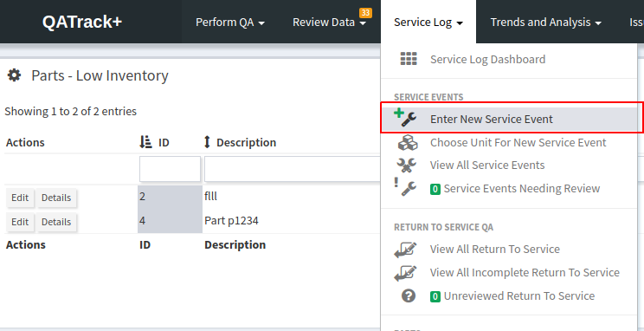
Task: Click the View All Return To Service icon
Action: click(x=405, y=250)
